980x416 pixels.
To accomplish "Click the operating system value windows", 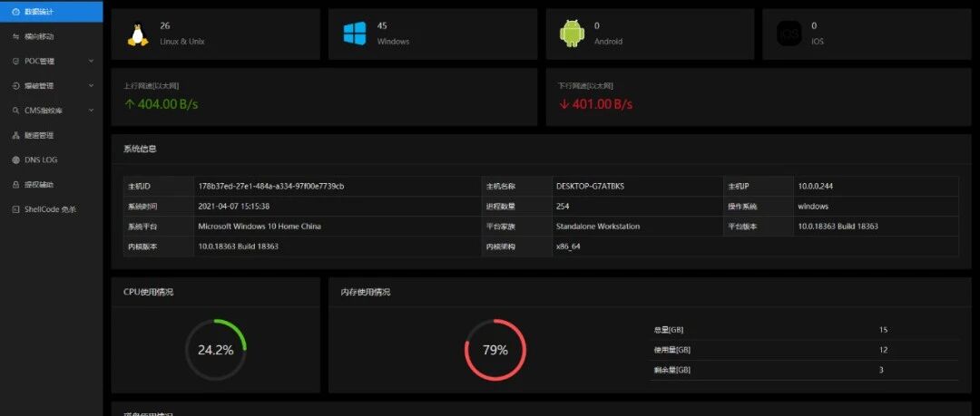I will pyautogui.click(x=813, y=206).
